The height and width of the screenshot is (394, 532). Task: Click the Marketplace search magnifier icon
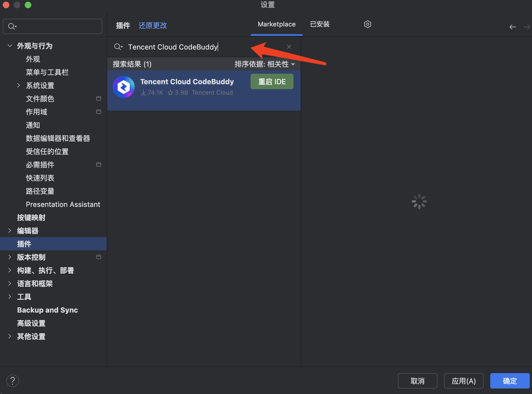pyautogui.click(x=118, y=47)
